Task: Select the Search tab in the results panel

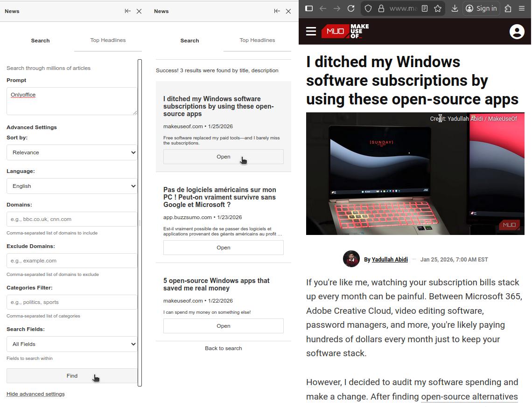Action: (x=189, y=41)
